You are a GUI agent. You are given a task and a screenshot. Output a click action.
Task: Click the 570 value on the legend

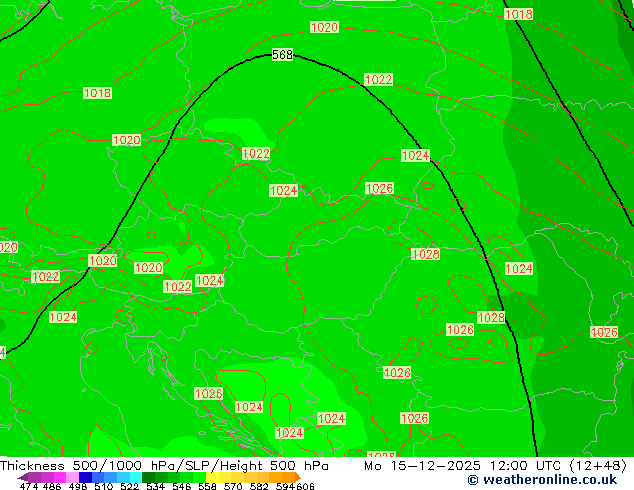click(x=233, y=486)
